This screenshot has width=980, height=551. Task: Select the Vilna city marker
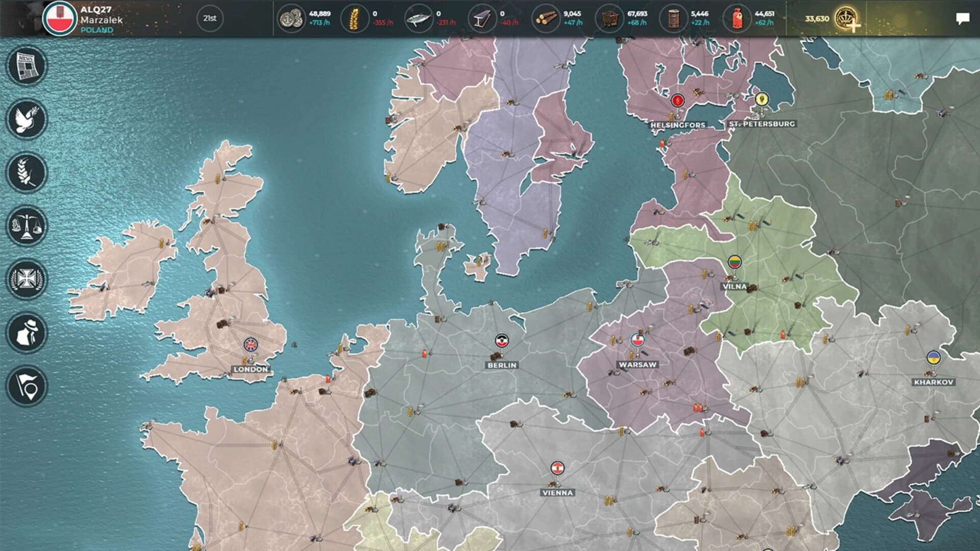pos(735,262)
